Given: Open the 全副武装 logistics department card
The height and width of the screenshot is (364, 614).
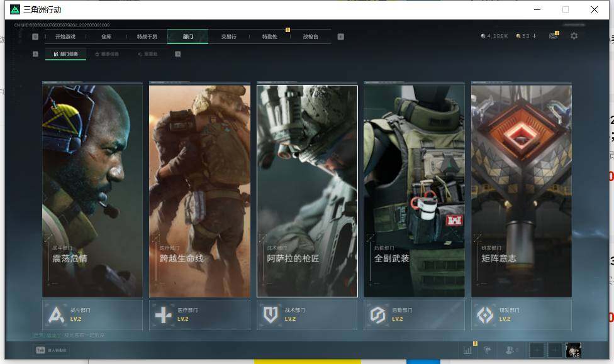Looking at the screenshot, I should click(415, 190).
